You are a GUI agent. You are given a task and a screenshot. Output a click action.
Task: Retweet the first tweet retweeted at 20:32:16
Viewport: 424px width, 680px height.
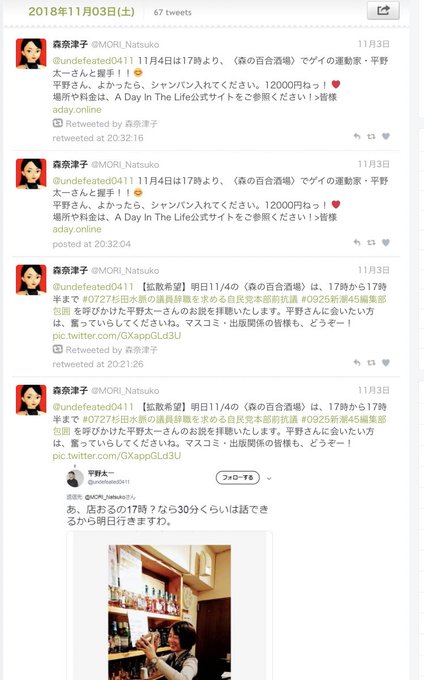(x=371, y=136)
